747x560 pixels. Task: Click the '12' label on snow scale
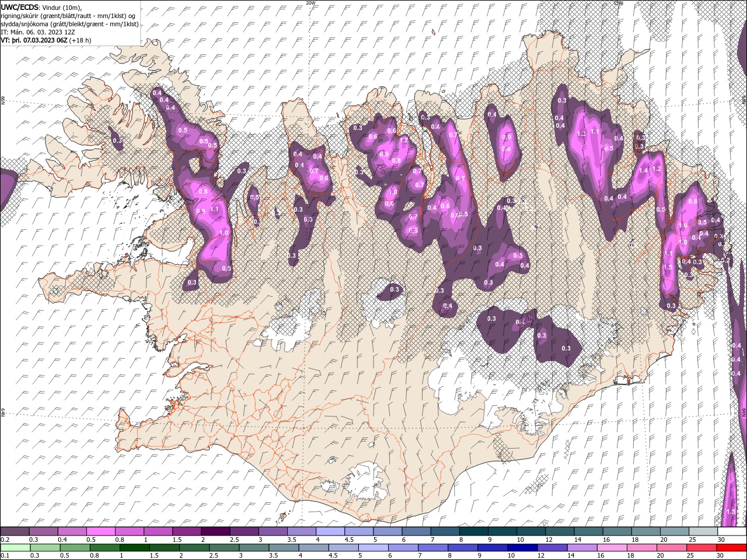(x=549, y=540)
